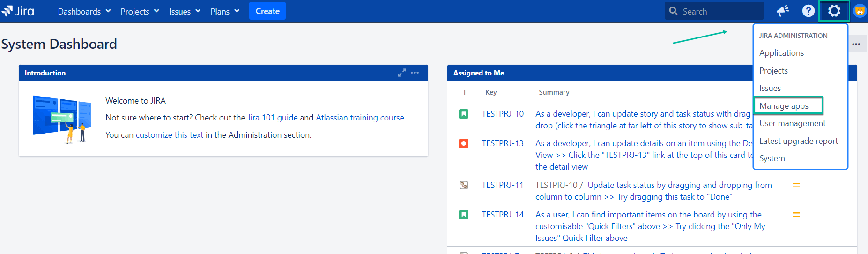Open dashboard tools ellipsis menu

coord(856,44)
